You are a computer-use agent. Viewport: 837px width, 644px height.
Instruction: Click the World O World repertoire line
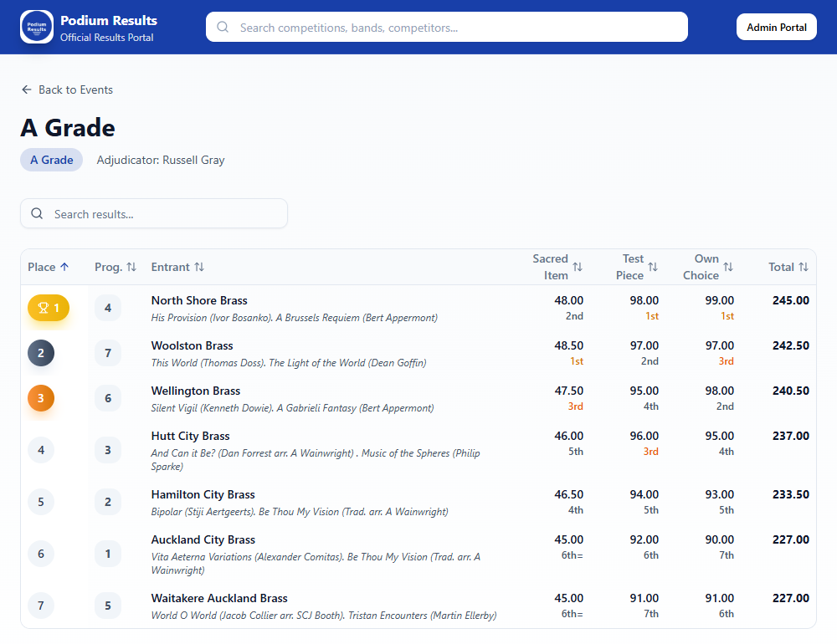(323, 616)
